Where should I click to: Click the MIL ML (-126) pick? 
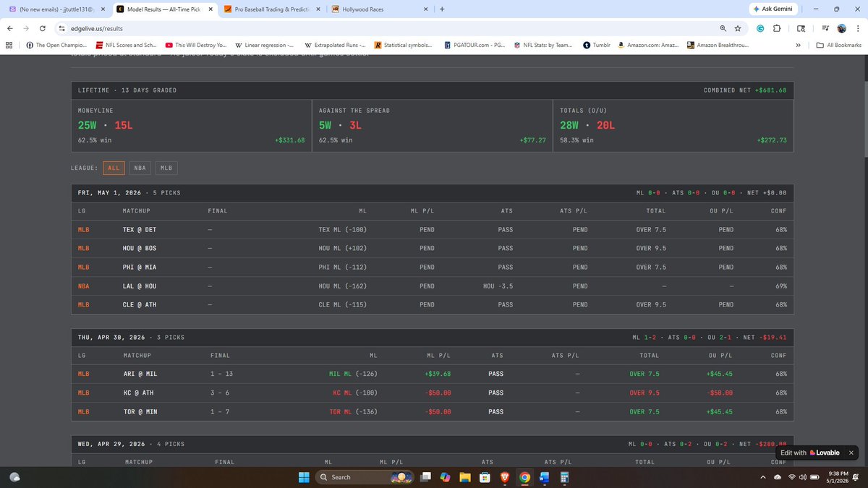click(x=353, y=374)
